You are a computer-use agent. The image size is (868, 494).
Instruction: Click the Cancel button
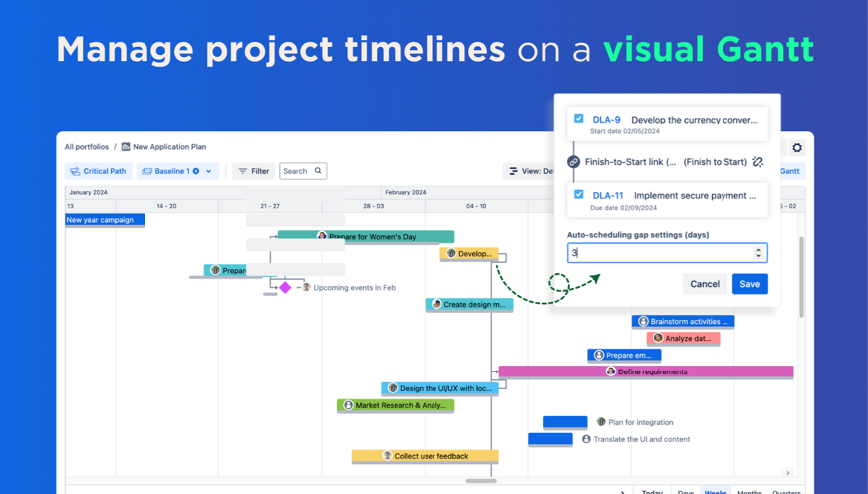coord(705,284)
